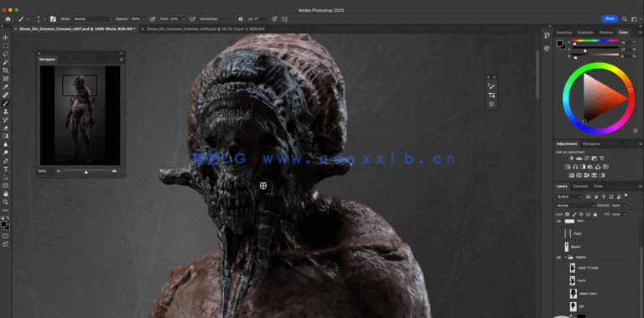Select the Brush tool in toolbar

pyautogui.click(x=6, y=103)
